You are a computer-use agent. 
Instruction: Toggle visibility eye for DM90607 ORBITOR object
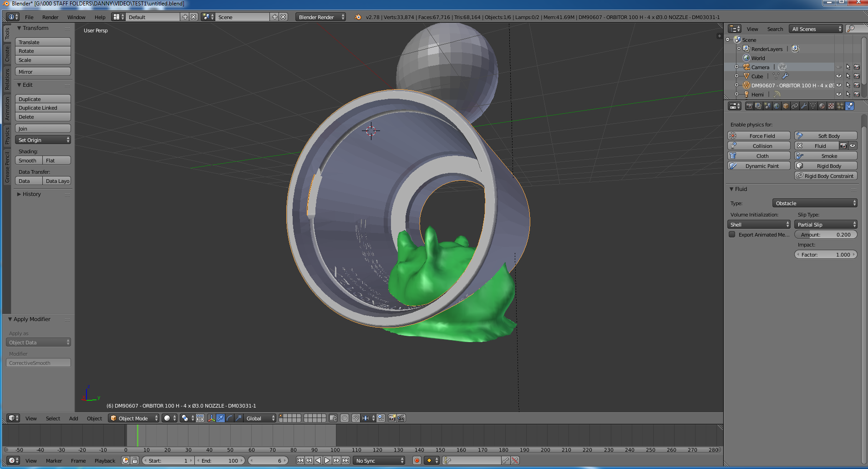pos(838,85)
